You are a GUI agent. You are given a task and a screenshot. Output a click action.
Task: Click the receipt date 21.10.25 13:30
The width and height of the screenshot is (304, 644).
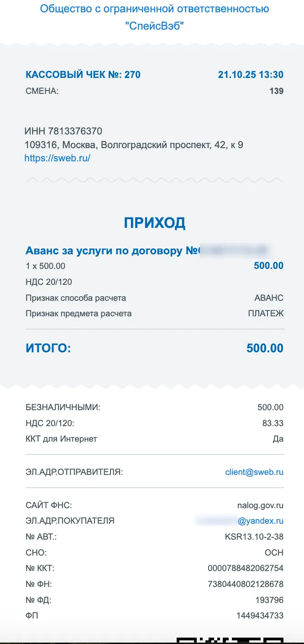(x=251, y=75)
